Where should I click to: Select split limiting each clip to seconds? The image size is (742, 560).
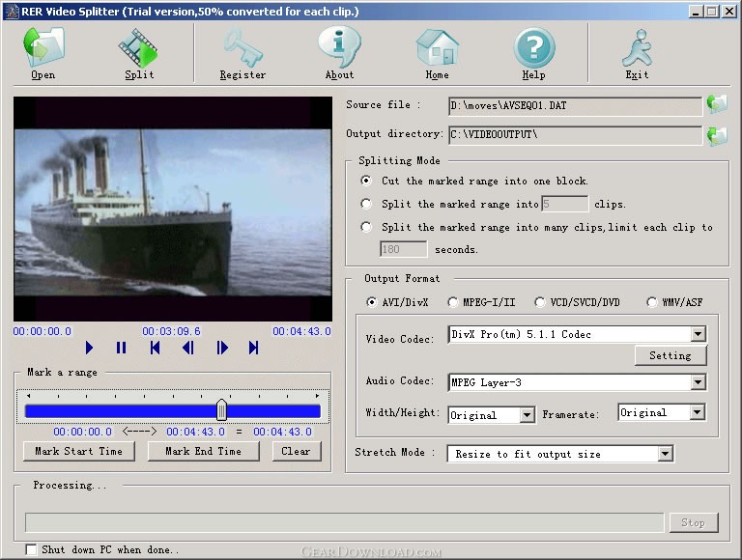tap(366, 227)
